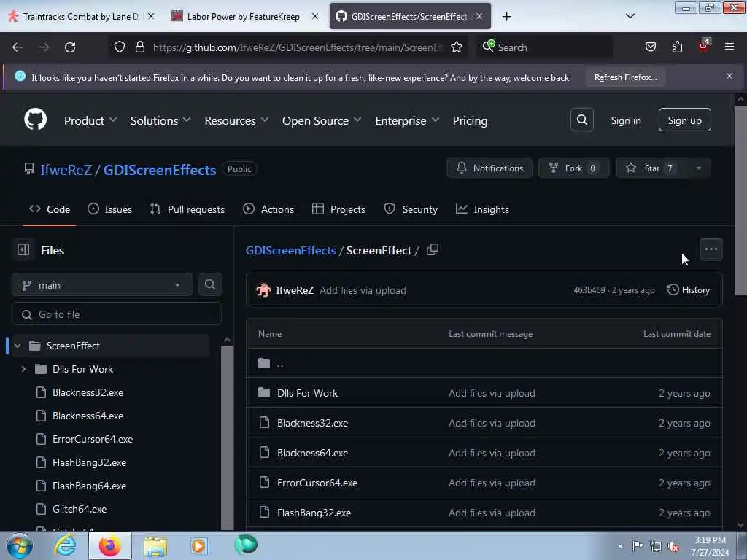
Task: Open the main branch selector dropdown
Action: click(102, 285)
